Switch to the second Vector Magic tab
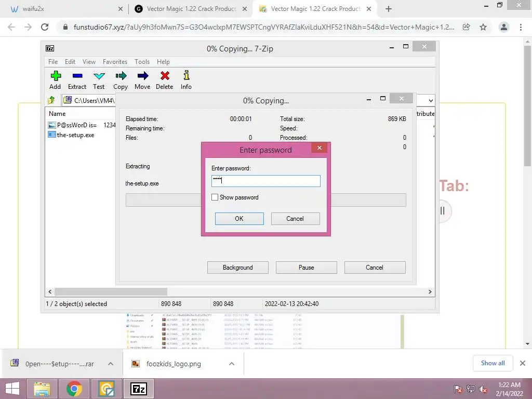532x399 pixels. [x=315, y=9]
